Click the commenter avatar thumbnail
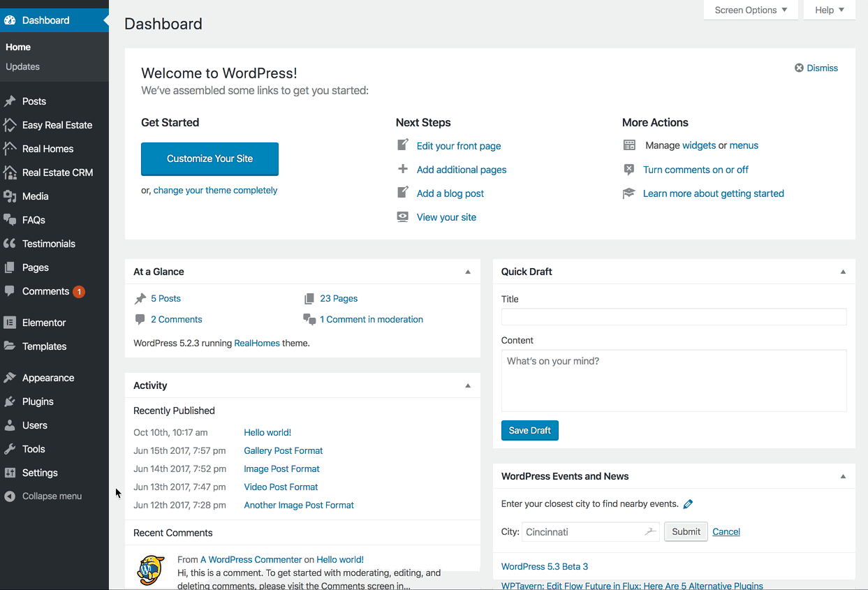 coord(151,570)
